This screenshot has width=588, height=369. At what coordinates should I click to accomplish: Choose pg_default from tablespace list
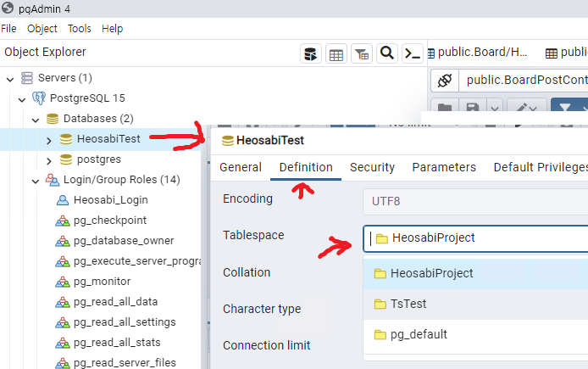coord(475,334)
